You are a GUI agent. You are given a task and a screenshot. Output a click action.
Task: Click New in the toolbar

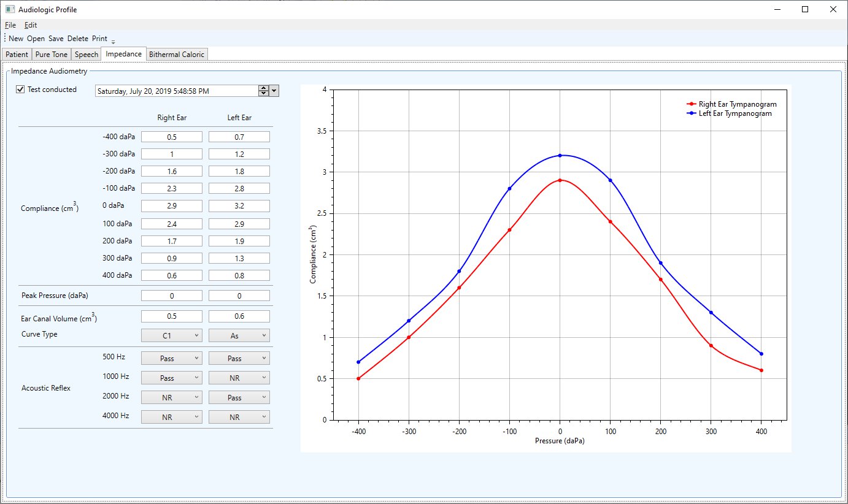point(16,39)
